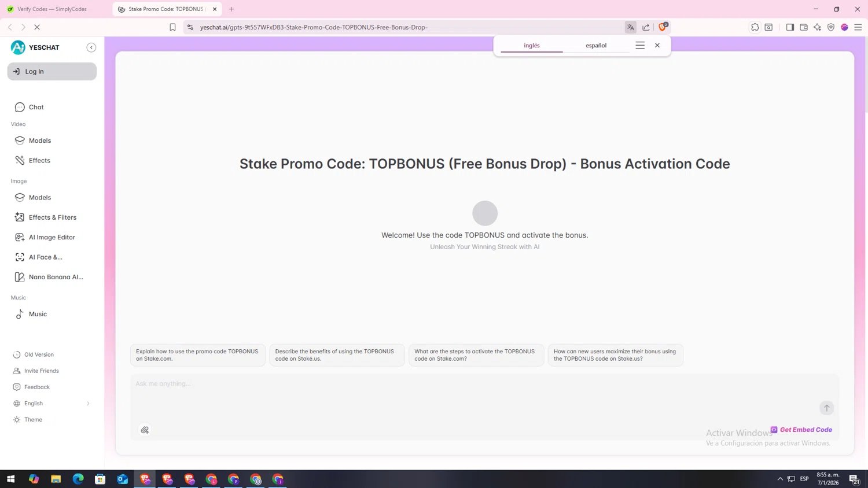This screenshot has height=488, width=868.
Task: Open Outlook from taskbar
Action: (x=123, y=479)
